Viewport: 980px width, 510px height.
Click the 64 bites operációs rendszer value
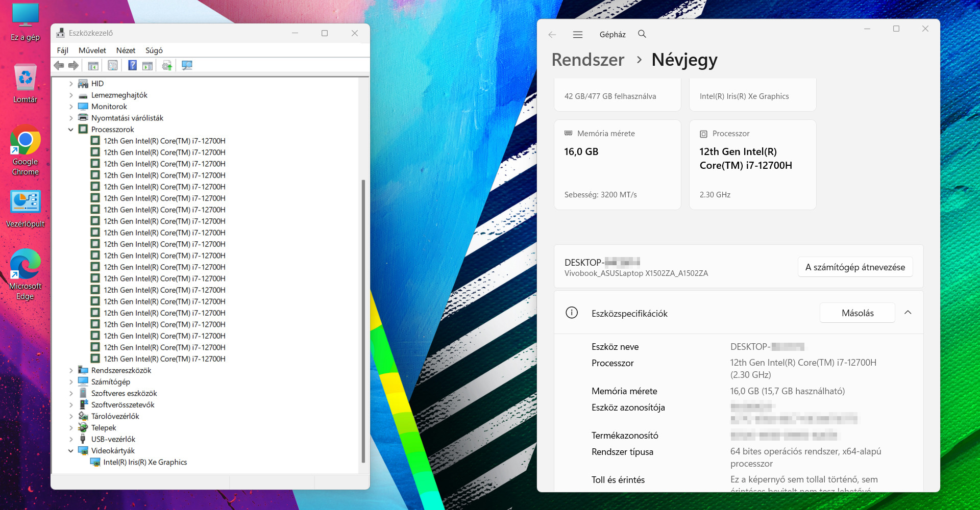pyautogui.click(x=806, y=457)
